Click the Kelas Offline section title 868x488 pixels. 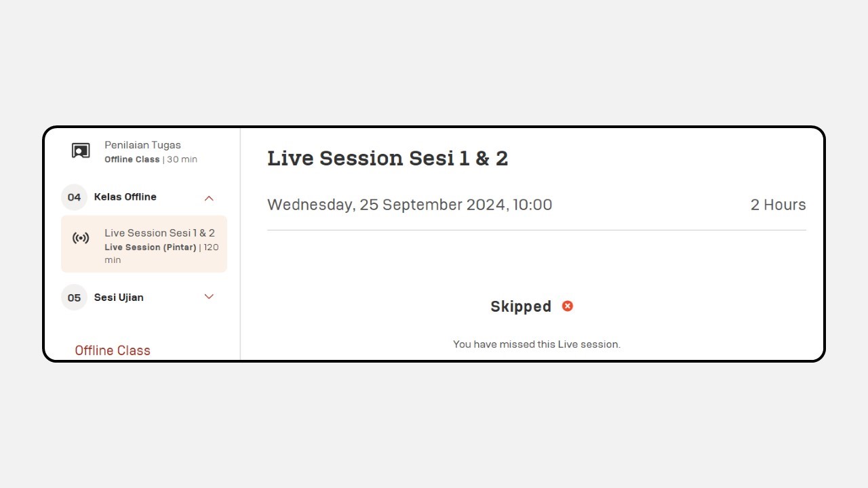125,197
